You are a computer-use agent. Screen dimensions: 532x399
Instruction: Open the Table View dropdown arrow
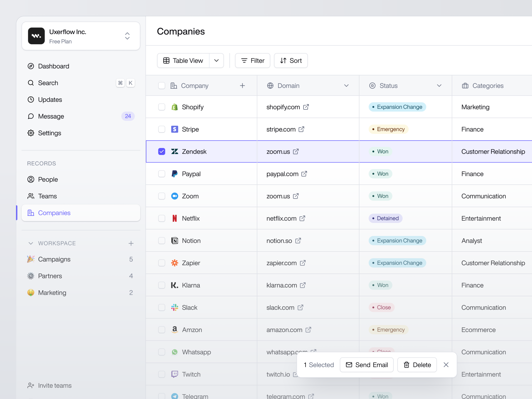[x=216, y=60]
